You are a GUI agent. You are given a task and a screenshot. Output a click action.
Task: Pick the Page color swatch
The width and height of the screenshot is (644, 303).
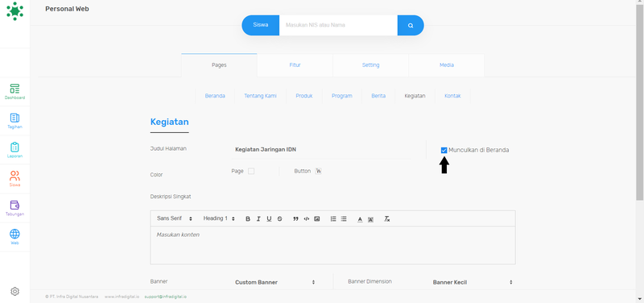(251, 171)
